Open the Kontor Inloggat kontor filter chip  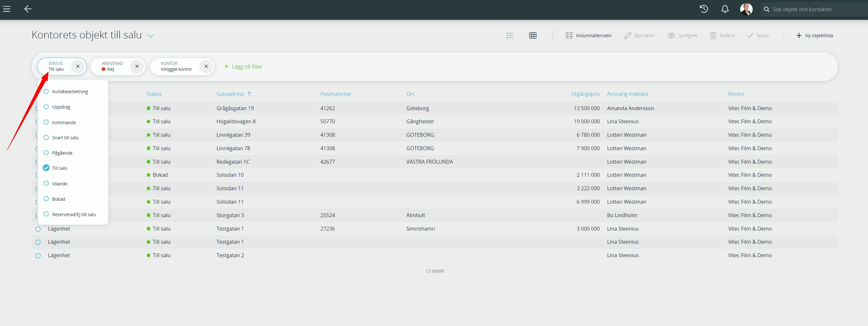click(x=176, y=66)
